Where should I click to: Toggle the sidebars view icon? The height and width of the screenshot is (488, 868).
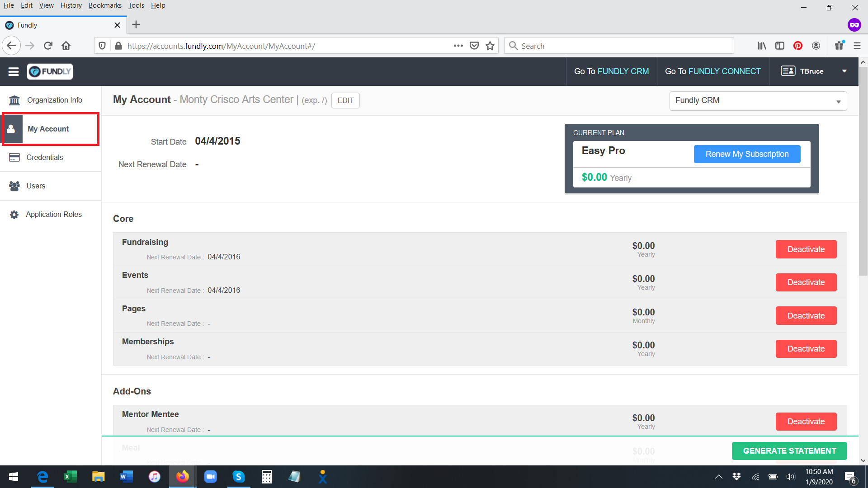780,46
